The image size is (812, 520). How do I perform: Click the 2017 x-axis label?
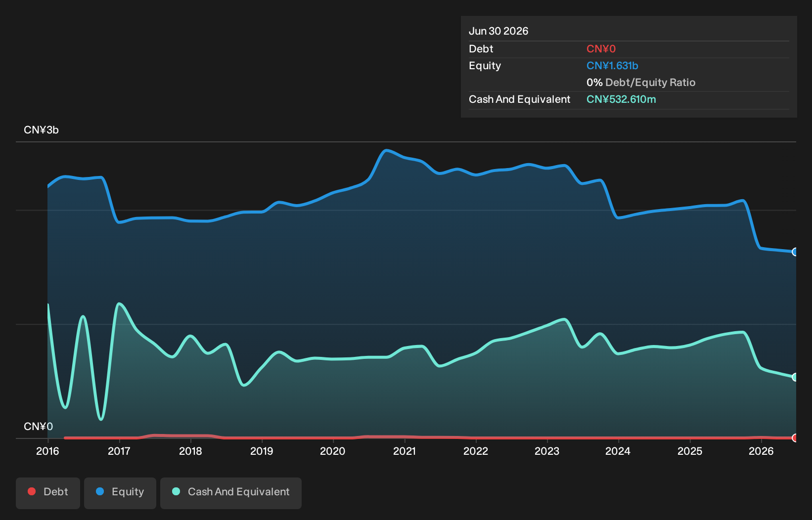[x=119, y=451]
